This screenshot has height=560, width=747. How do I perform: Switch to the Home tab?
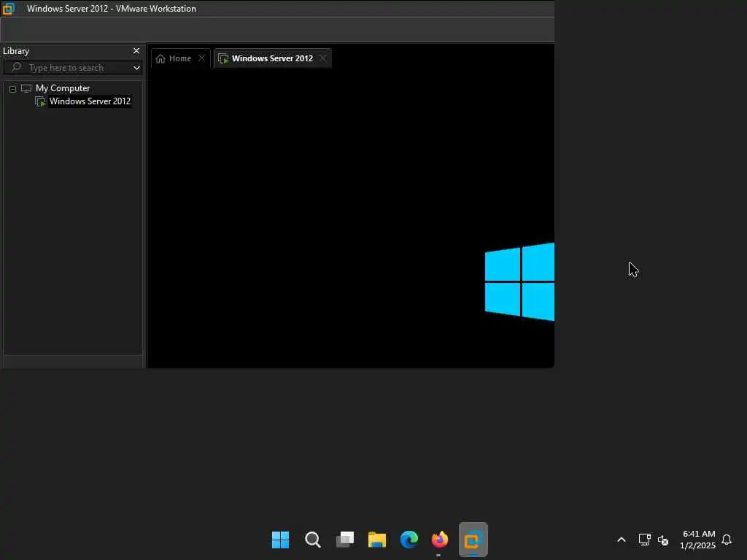pyautogui.click(x=181, y=58)
